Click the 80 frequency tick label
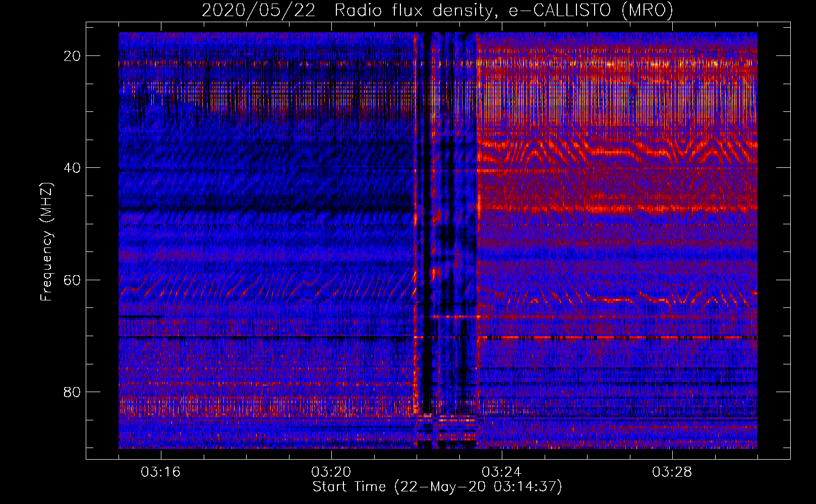Image resolution: width=816 pixels, height=504 pixels. 72,392
